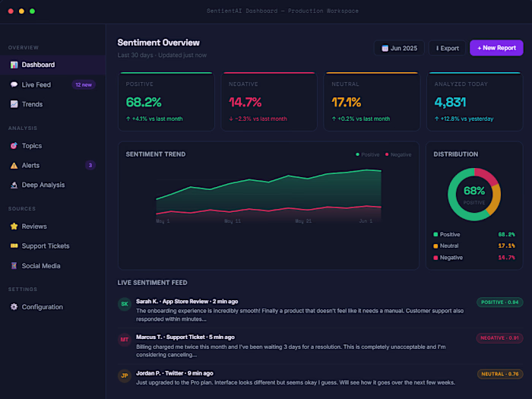Viewport: 532px width, 399px height.
Task: Click the orange Neutral distribution swatch
Action: pyautogui.click(x=435, y=246)
